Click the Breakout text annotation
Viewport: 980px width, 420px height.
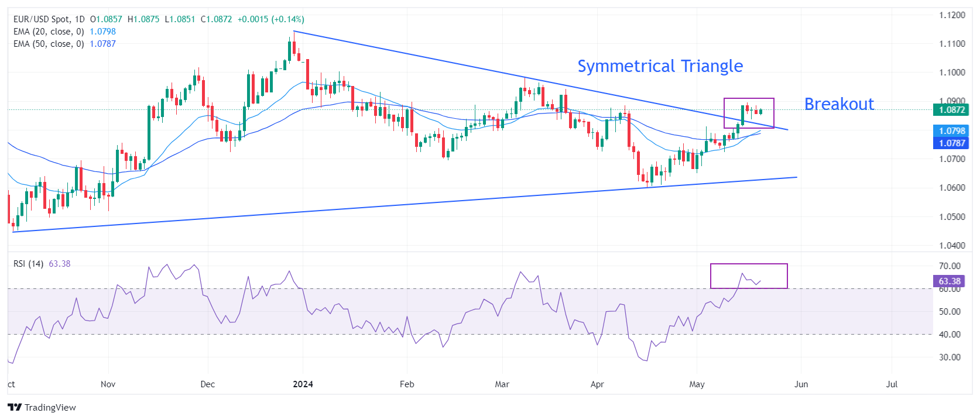pyautogui.click(x=838, y=104)
